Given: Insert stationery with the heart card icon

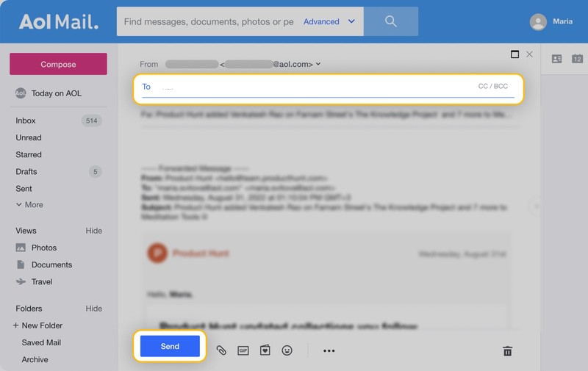Looking at the screenshot, I should [265, 350].
